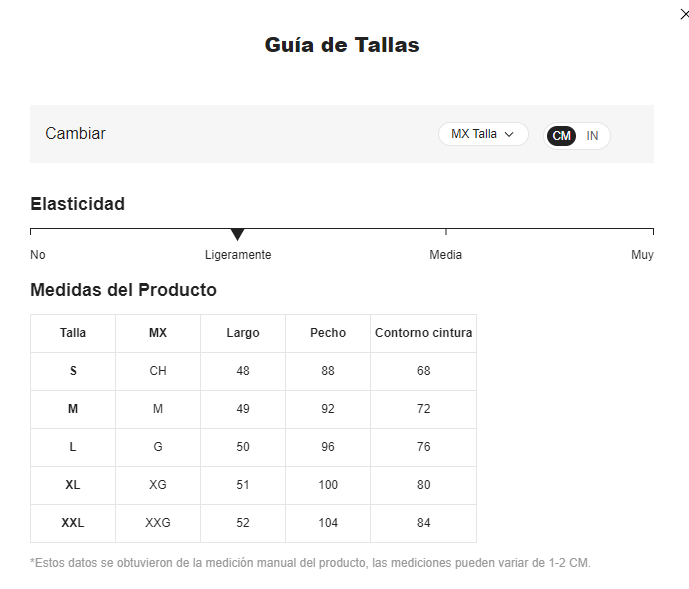This screenshot has height=589, width=689.
Task: Select the size XL row label
Action: point(73,485)
